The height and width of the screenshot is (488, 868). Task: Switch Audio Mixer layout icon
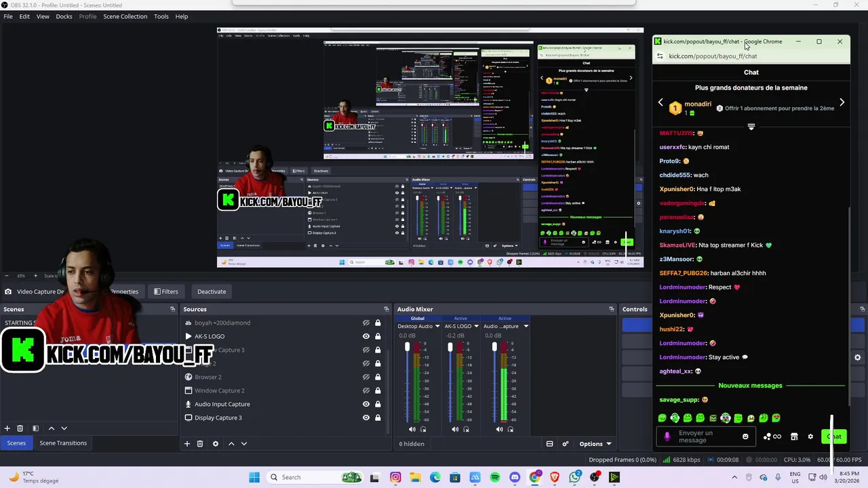click(x=550, y=444)
